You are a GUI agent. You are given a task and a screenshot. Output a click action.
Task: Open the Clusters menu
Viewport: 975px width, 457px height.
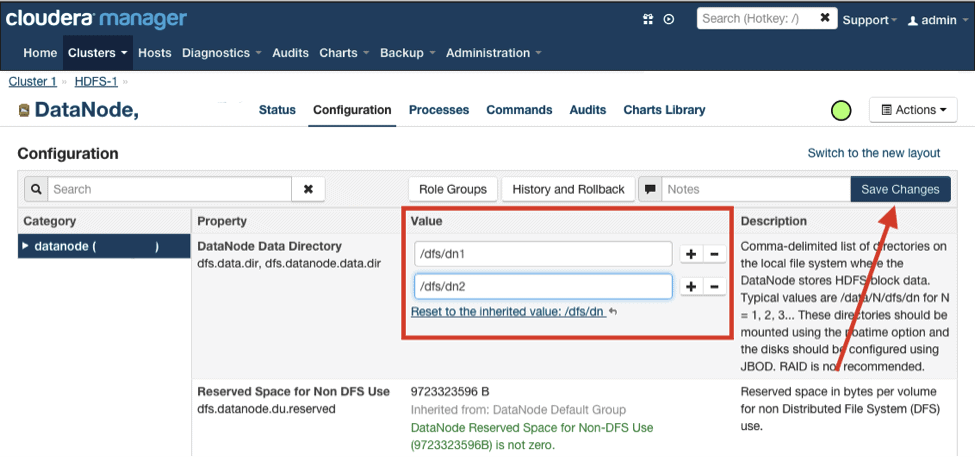97,53
